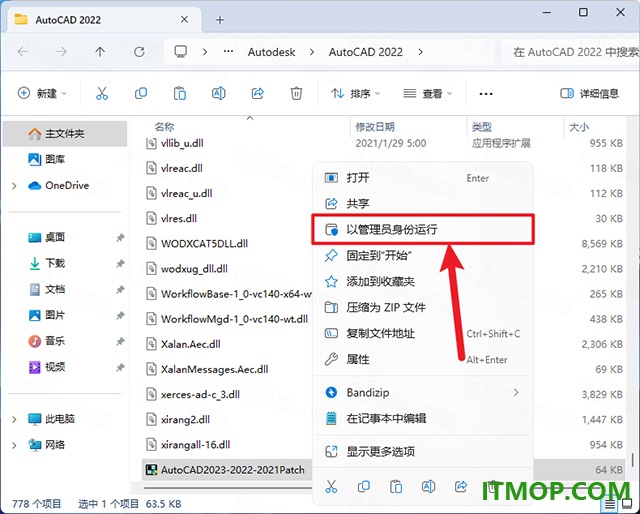Click the Type column header
This screenshot has width=640, height=514.
[x=482, y=127]
